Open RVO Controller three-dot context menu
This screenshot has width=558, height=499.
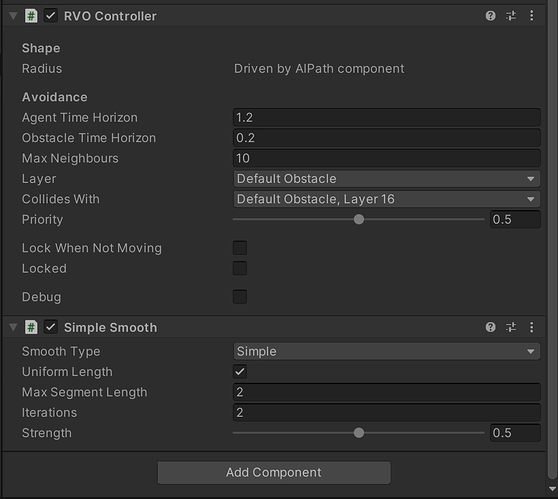pos(532,16)
